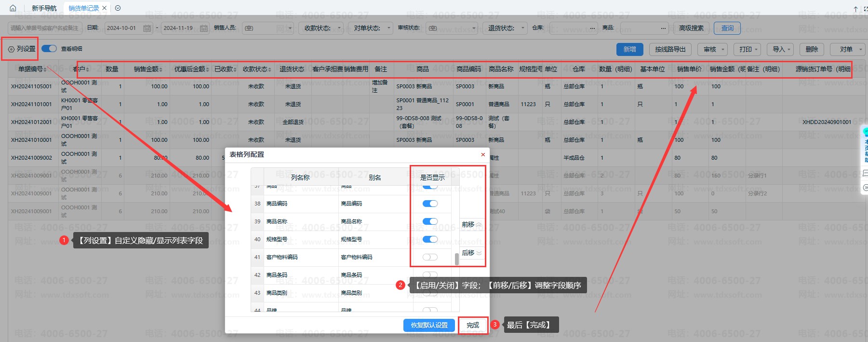The height and width of the screenshot is (342, 868).
Task: Toggle the 查看明细 switch
Action: [x=49, y=49]
